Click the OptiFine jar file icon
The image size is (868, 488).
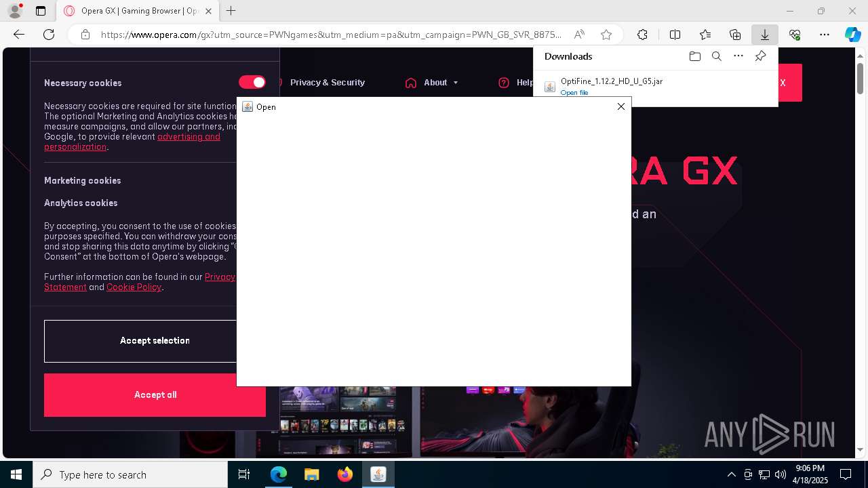550,87
